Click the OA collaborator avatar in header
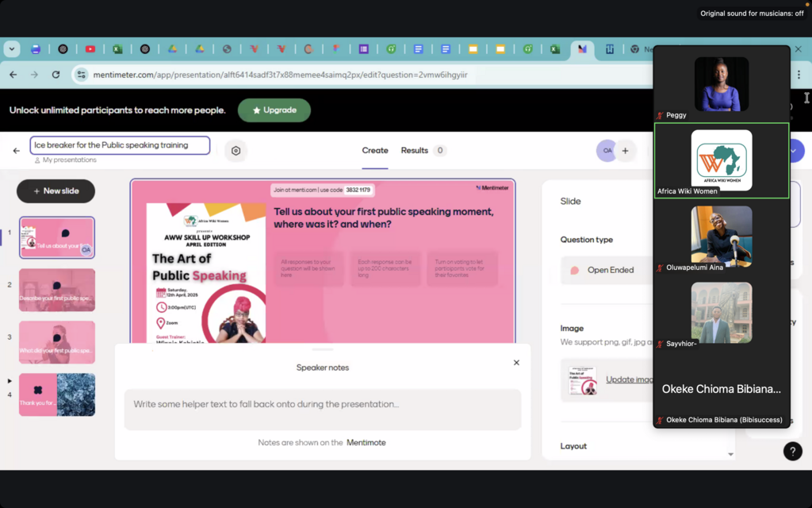The height and width of the screenshot is (508, 812). pos(607,151)
